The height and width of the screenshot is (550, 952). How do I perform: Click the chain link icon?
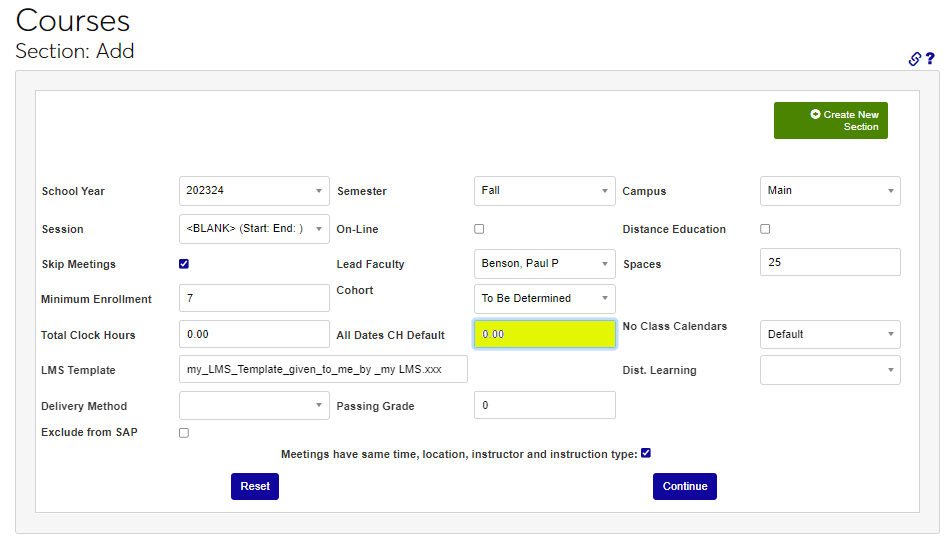914,59
